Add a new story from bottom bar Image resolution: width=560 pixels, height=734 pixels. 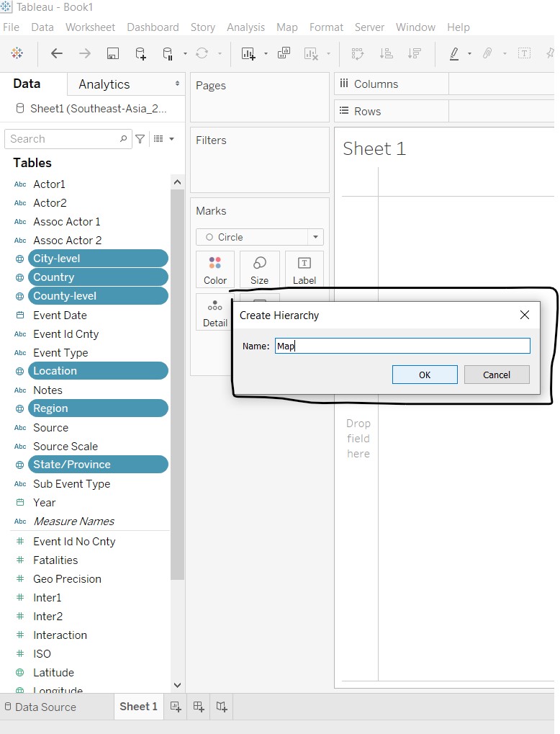(222, 707)
